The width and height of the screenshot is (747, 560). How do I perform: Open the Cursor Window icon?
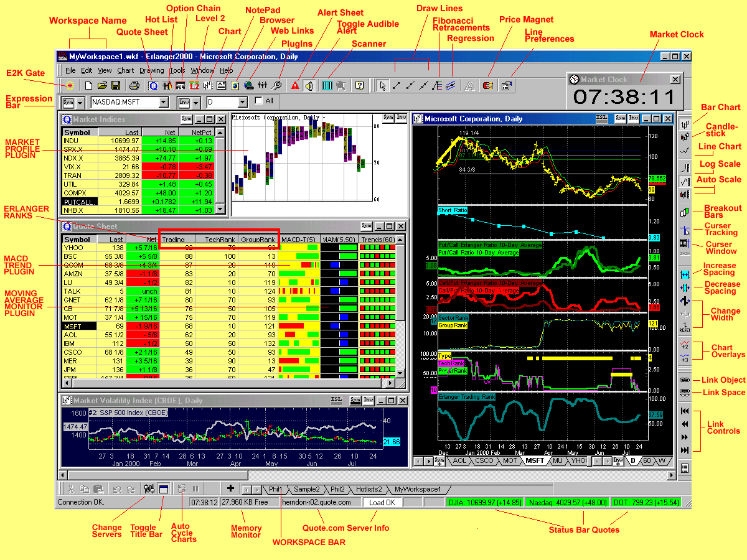[x=685, y=243]
